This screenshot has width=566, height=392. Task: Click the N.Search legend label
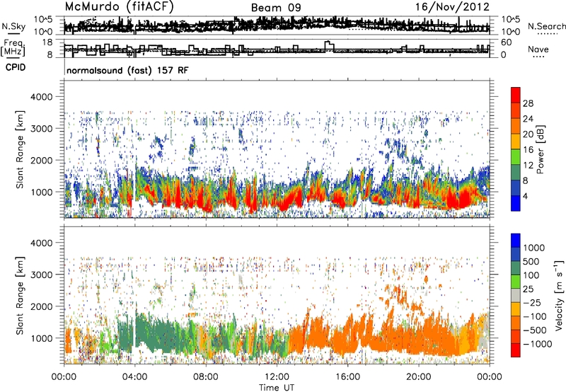pos(547,26)
